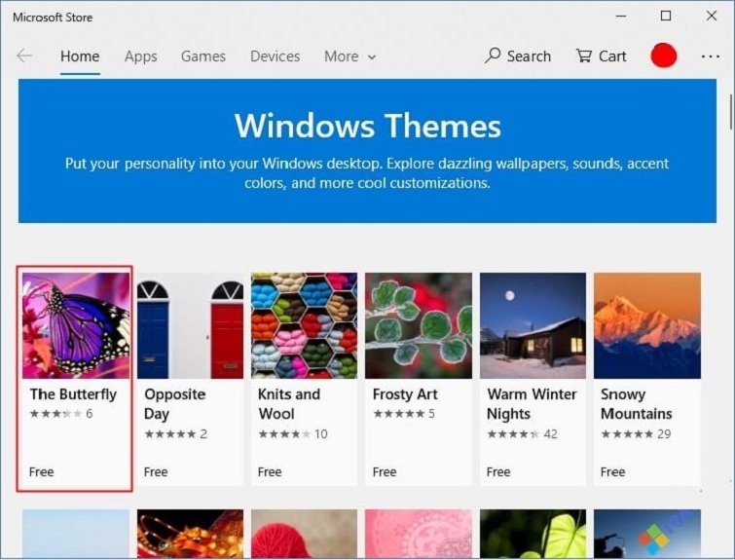Select the Opposite Day theme image

tap(190, 325)
